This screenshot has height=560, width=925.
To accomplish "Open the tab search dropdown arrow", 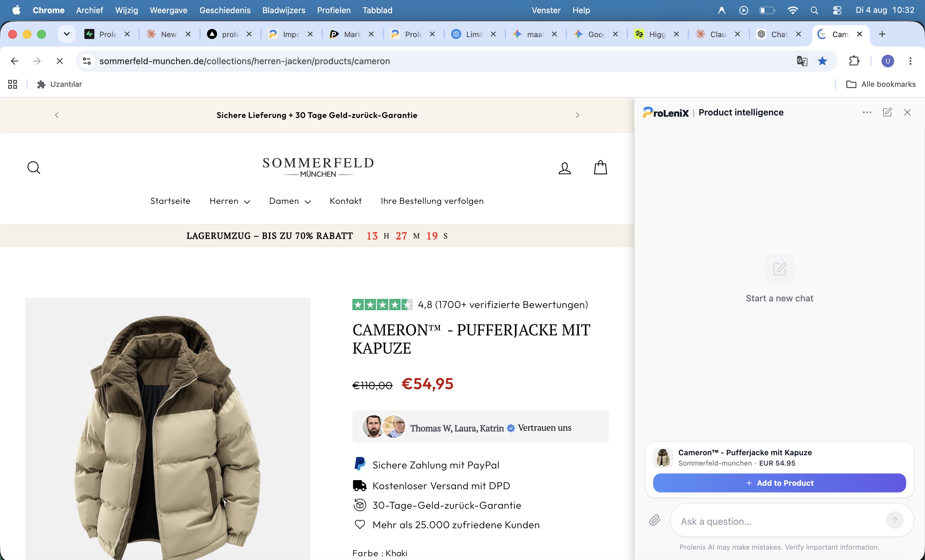I will coord(66,34).
